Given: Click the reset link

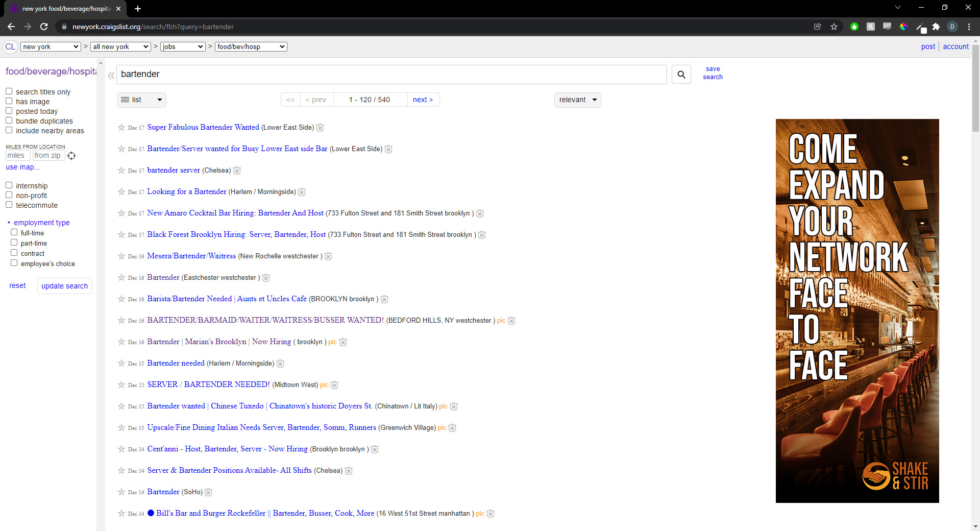Looking at the screenshot, I should pos(17,285).
